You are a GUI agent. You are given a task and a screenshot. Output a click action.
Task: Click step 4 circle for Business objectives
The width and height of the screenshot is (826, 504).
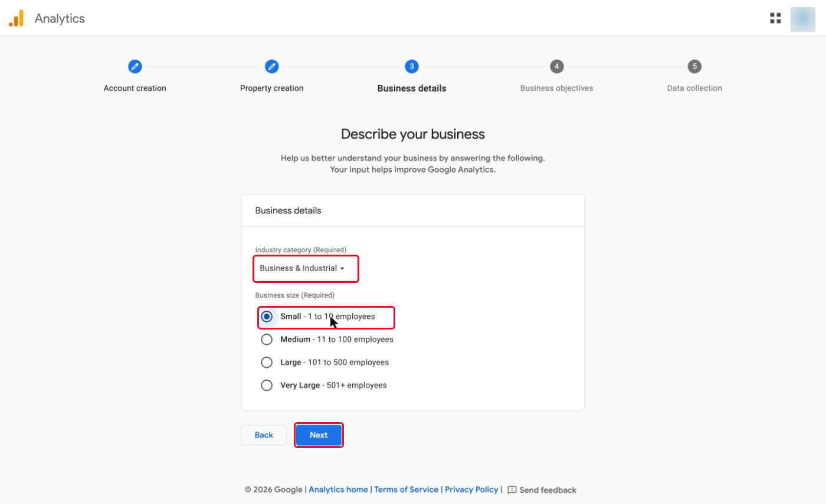click(556, 67)
